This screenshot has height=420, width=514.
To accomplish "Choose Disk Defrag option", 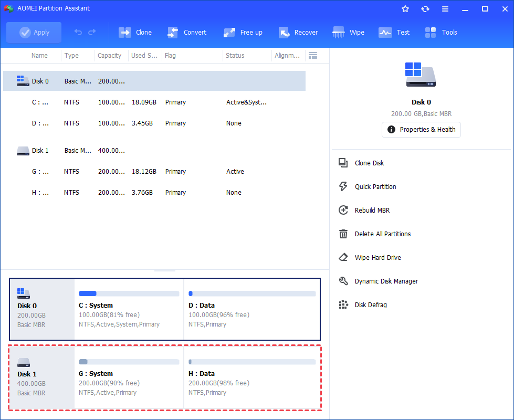I will click(x=371, y=304).
